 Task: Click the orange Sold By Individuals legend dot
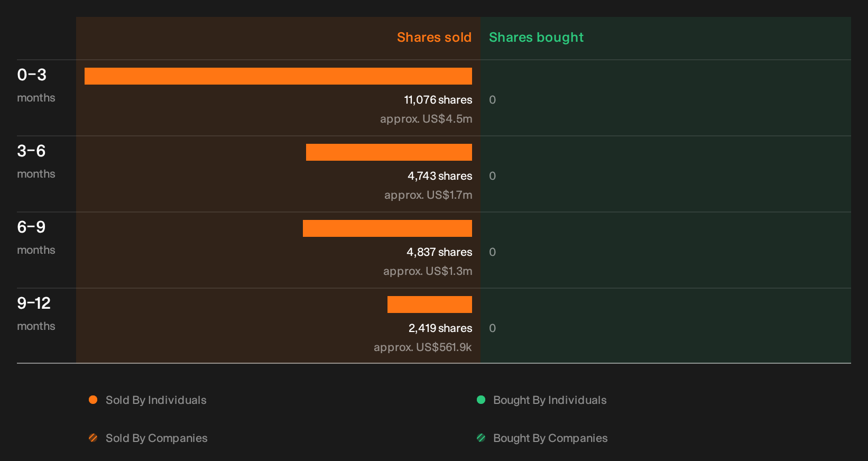pyautogui.click(x=93, y=400)
